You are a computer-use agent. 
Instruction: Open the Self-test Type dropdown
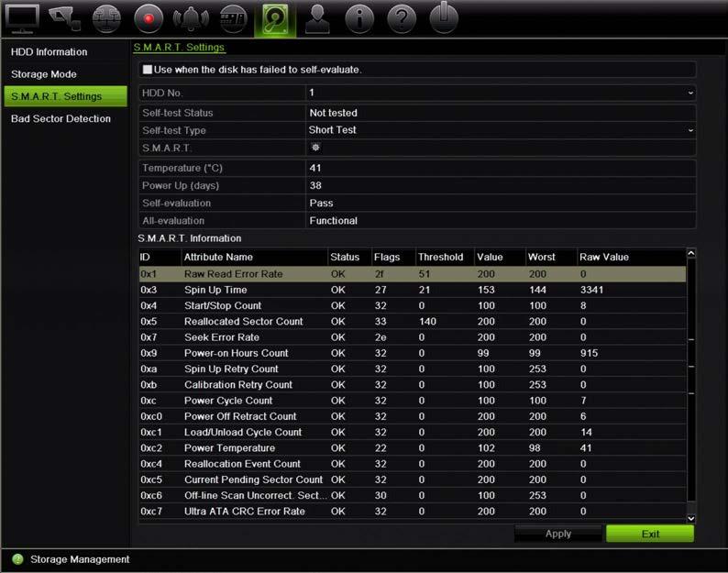501,130
